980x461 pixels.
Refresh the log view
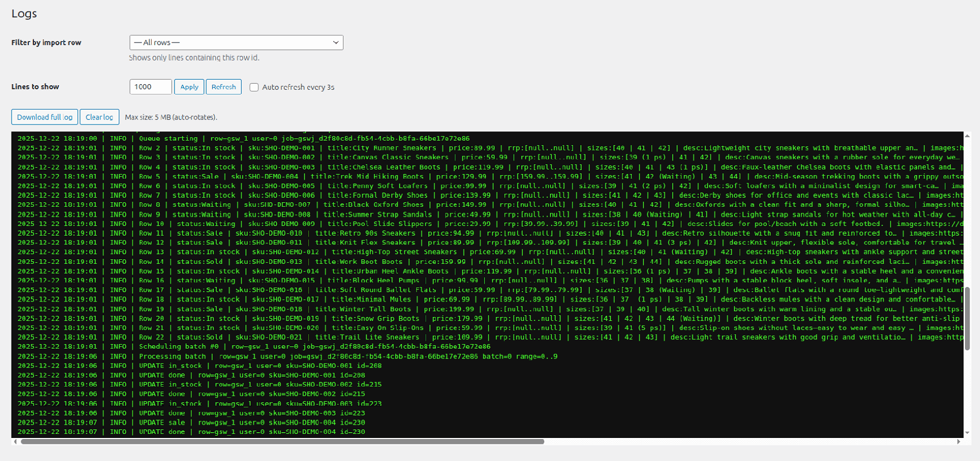[223, 87]
